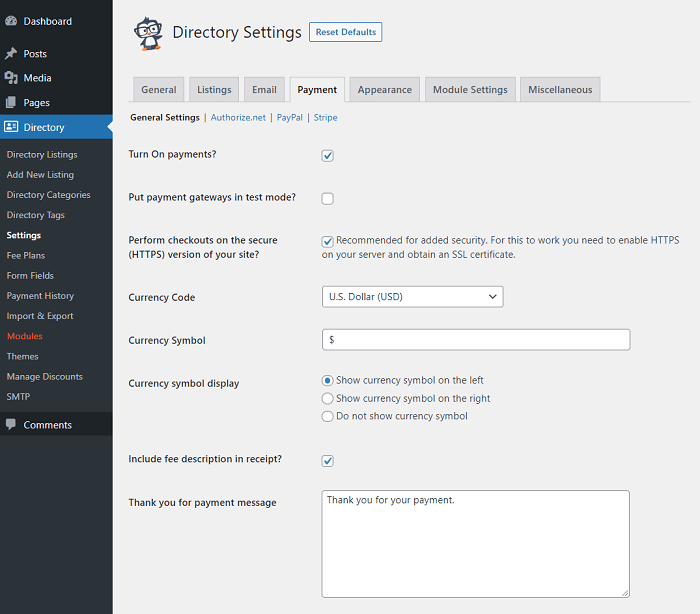Click the highlighted Directory menu label
700x614 pixels.
[x=44, y=127]
